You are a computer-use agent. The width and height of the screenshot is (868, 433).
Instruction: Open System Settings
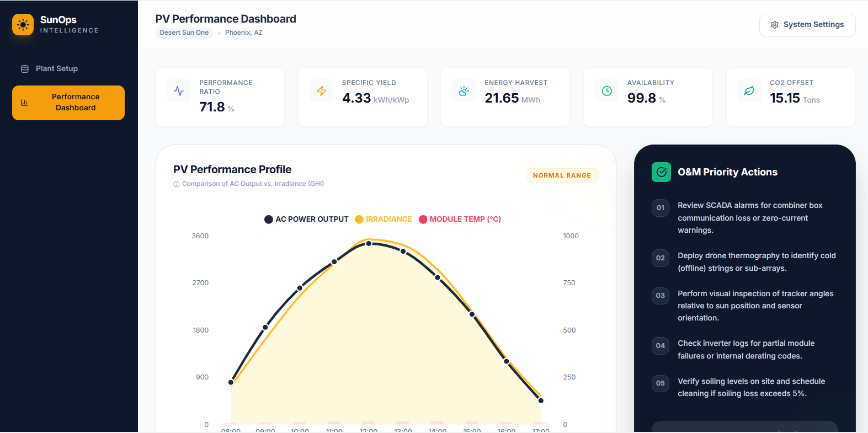point(807,25)
